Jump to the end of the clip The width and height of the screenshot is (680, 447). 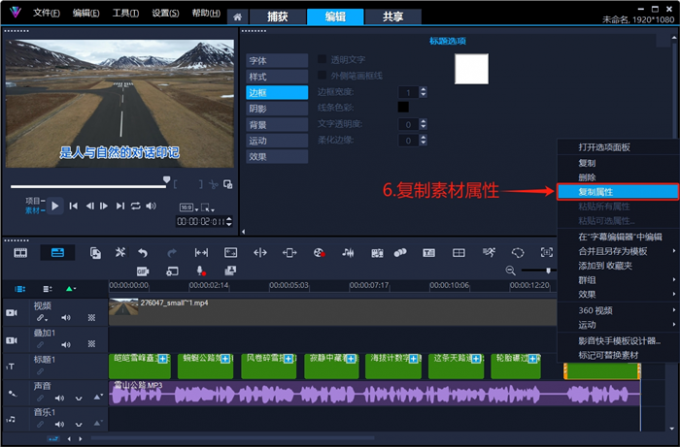click(120, 206)
